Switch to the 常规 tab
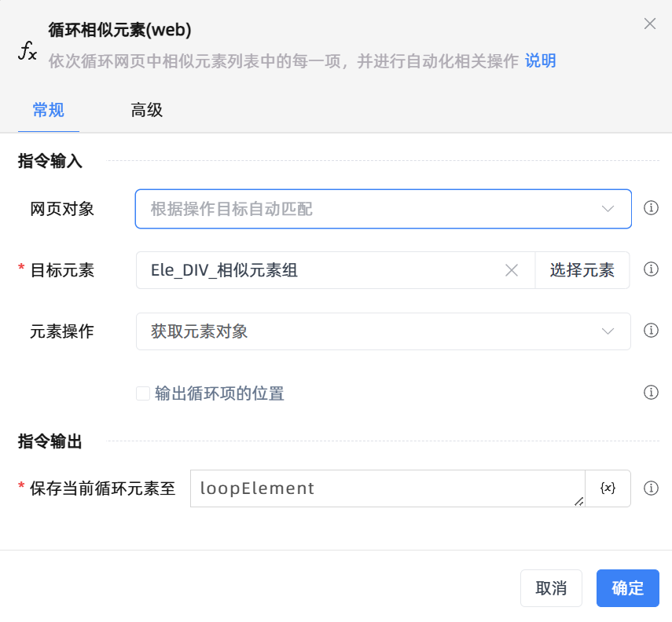 coord(48,110)
